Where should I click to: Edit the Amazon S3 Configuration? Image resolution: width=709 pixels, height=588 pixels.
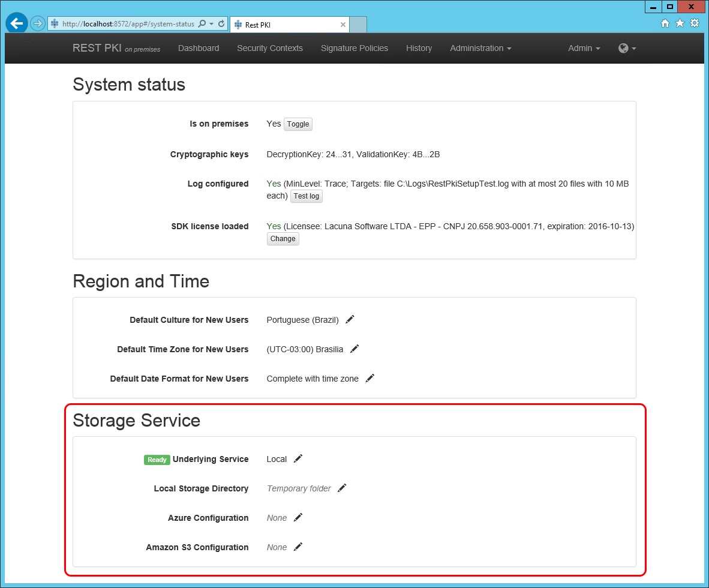click(298, 547)
